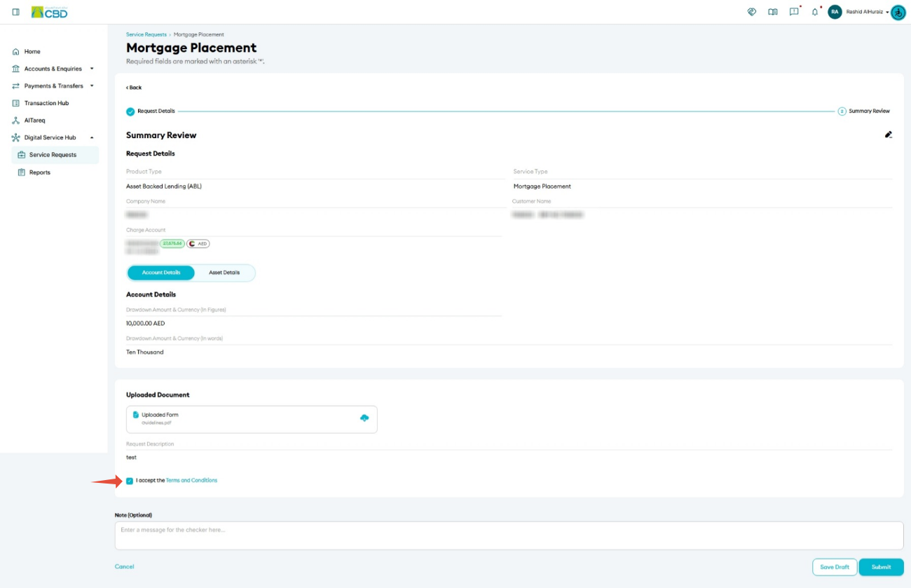Click the AlTareq icon
The image size is (911, 588).
click(x=16, y=121)
